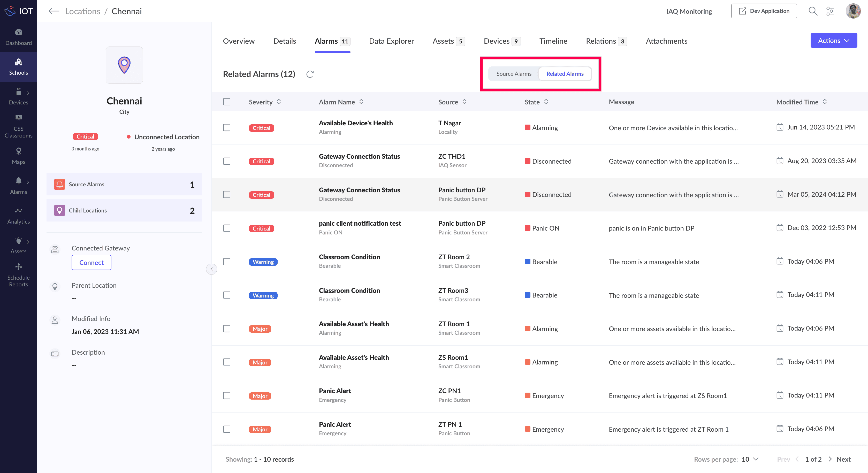Open Analytics in the sidebar

tap(19, 216)
